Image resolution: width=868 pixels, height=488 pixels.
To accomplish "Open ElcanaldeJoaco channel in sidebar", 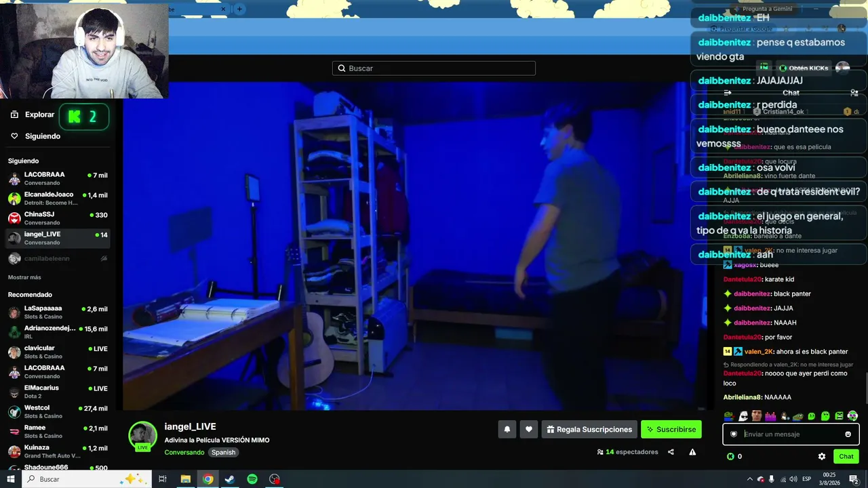I will pyautogui.click(x=58, y=198).
